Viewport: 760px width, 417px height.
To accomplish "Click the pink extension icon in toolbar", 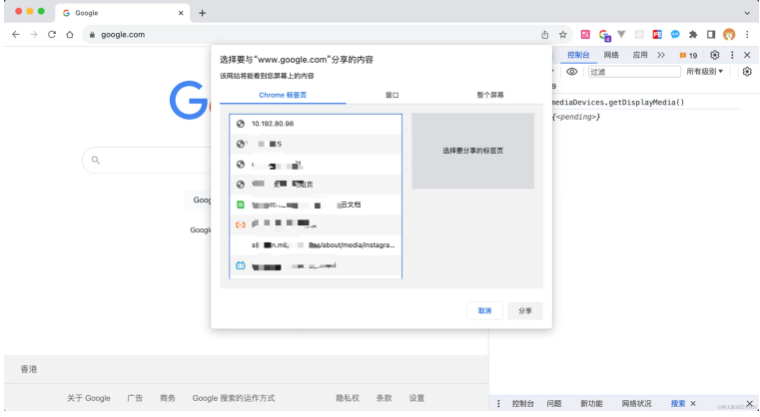I will [586, 34].
